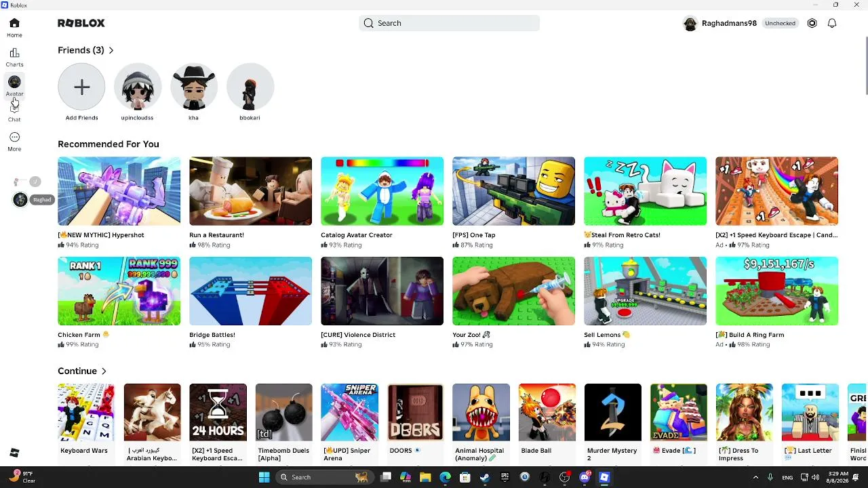868x488 pixels.
Task: Open Microsoft 365 Copilot from the taskbar
Action: point(406,477)
